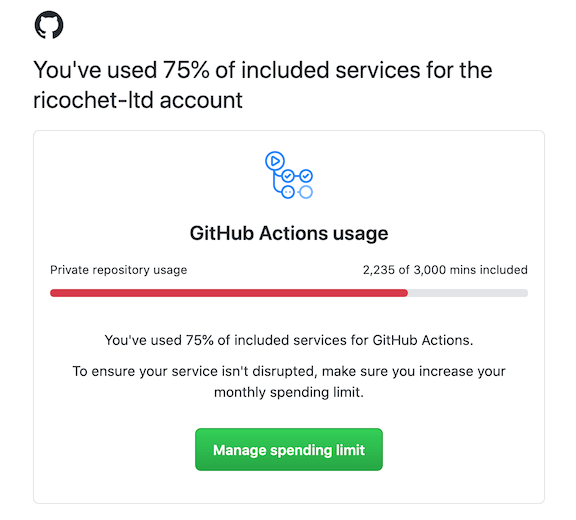
Task: Open Manage spending limit
Action: [x=289, y=449]
